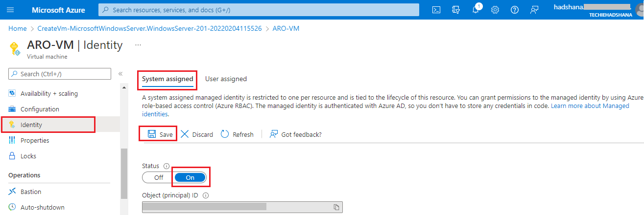This screenshot has width=644, height=215.
Task: Click the Save floppy disk icon
Action: [152, 134]
